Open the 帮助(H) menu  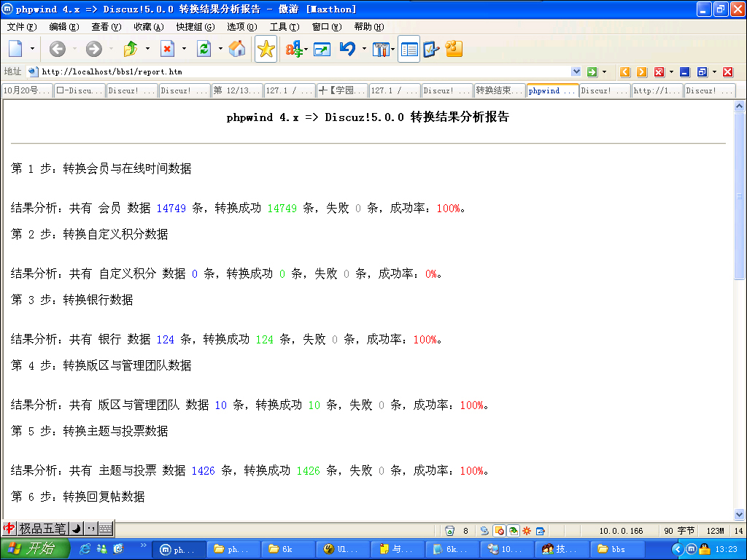pyautogui.click(x=369, y=27)
